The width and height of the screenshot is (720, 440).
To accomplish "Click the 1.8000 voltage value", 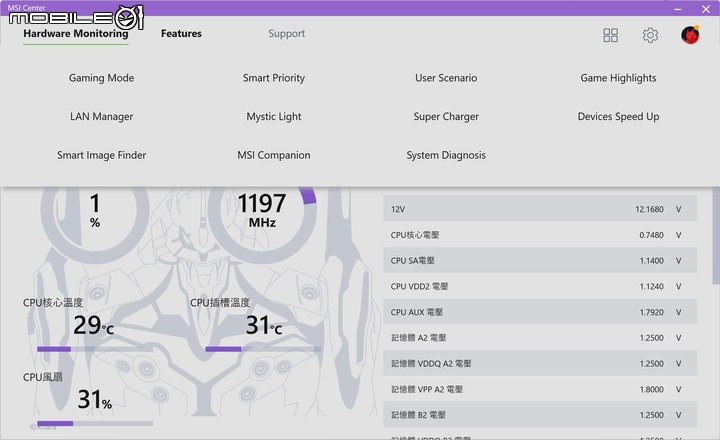I will coord(651,389).
